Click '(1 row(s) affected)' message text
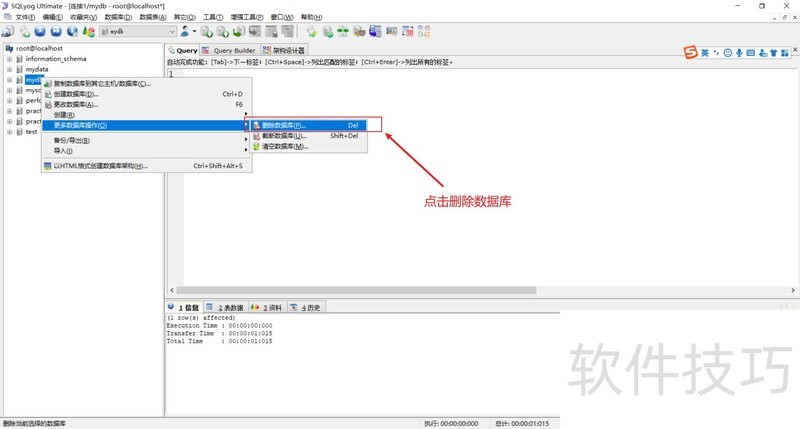 pyautogui.click(x=201, y=317)
